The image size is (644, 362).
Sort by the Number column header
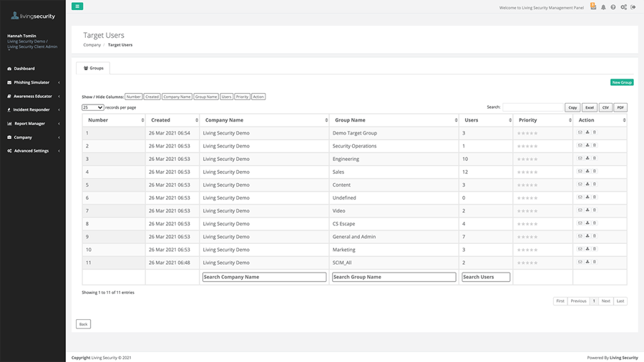pos(114,120)
